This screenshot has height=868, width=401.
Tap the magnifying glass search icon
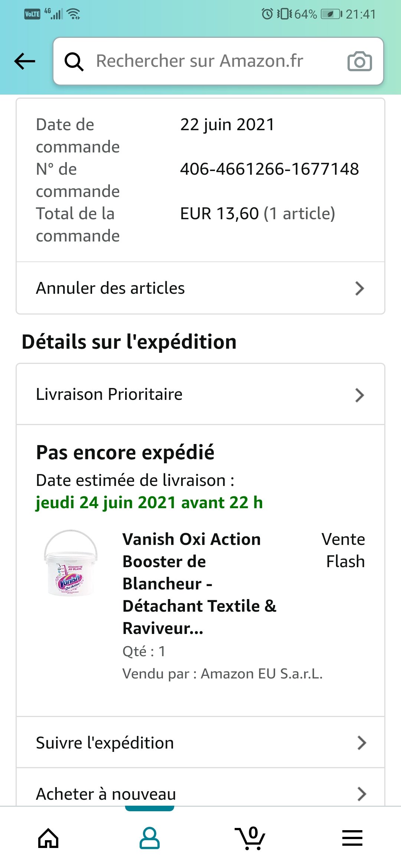tap(74, 62)
